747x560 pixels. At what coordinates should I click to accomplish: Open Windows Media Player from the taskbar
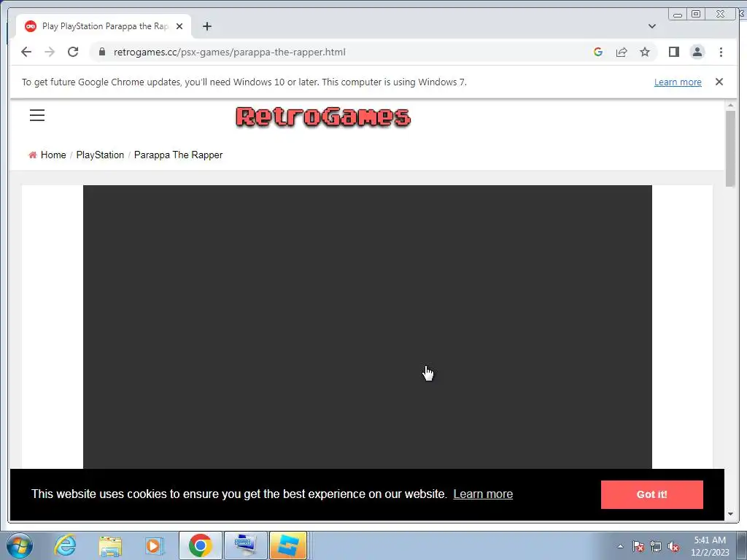155,545
